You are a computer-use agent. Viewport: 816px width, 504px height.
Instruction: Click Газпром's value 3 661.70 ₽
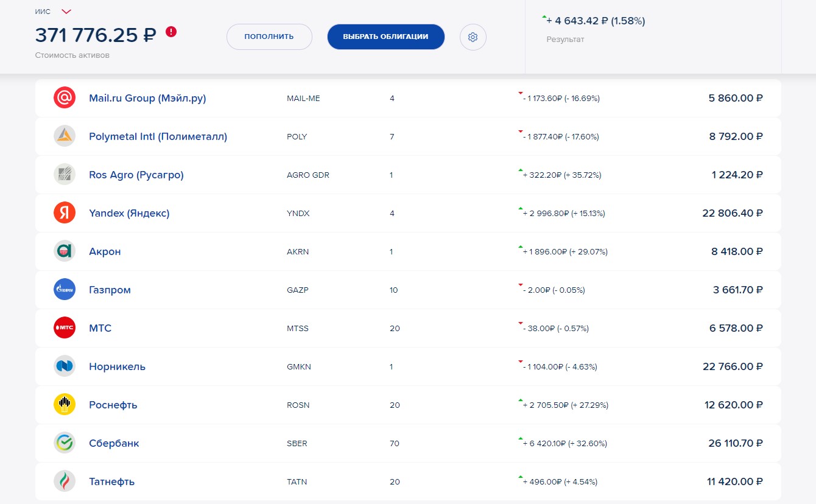click(738, 290)
